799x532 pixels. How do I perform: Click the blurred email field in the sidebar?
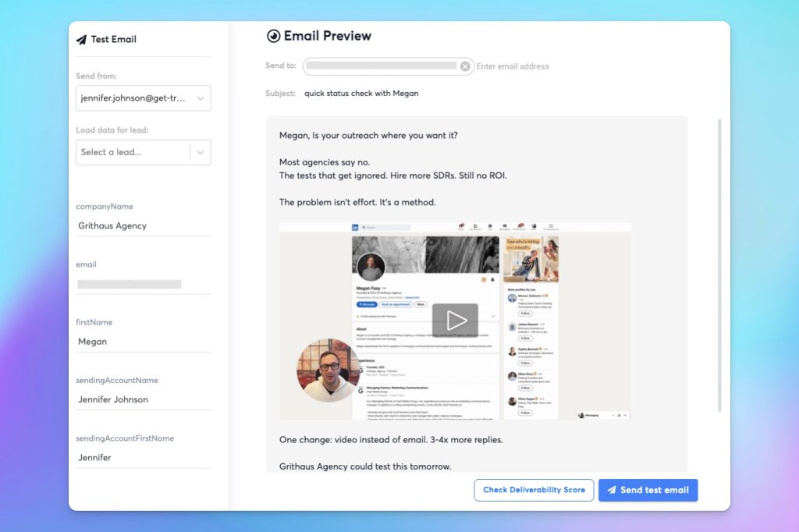pyautogui.click(x=129, y=282)
